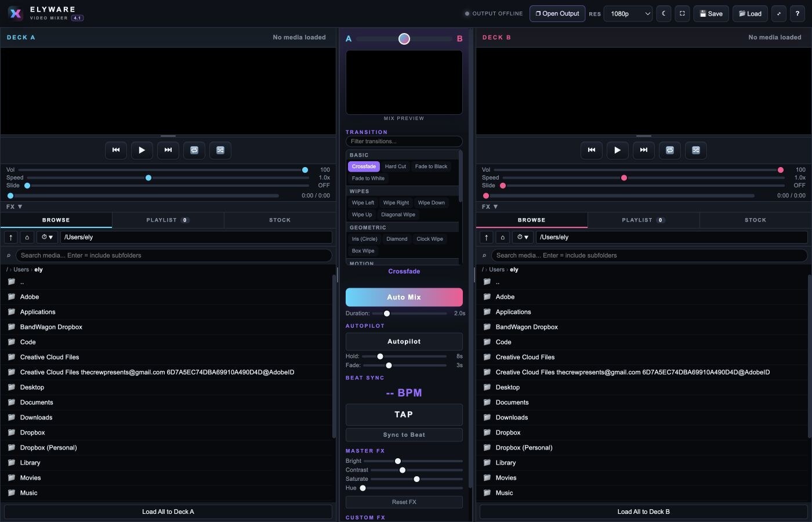
Task: Play the media on Deck A
Action: (142, 150)
